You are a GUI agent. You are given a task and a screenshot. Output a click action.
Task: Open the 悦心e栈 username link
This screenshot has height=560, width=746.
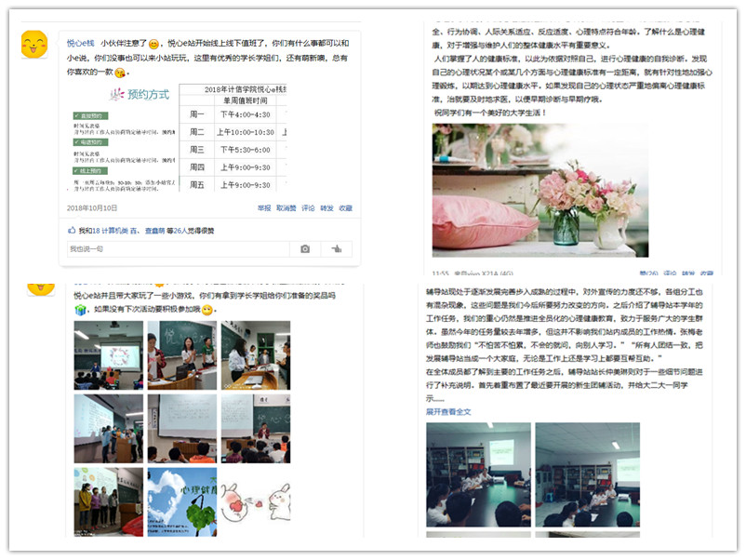point(80,44)
